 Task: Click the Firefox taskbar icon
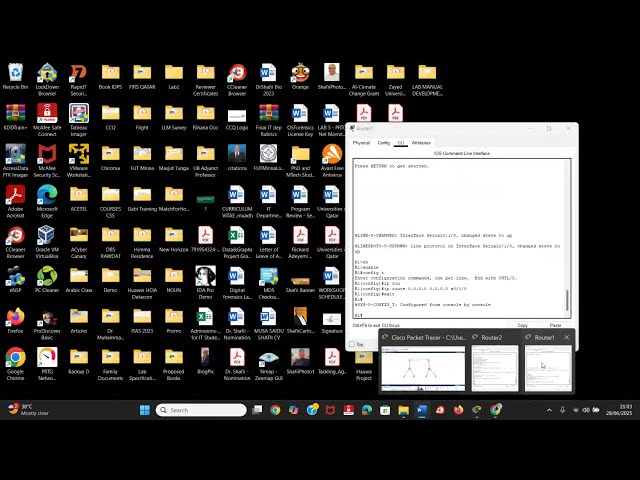tap(458, 410)
